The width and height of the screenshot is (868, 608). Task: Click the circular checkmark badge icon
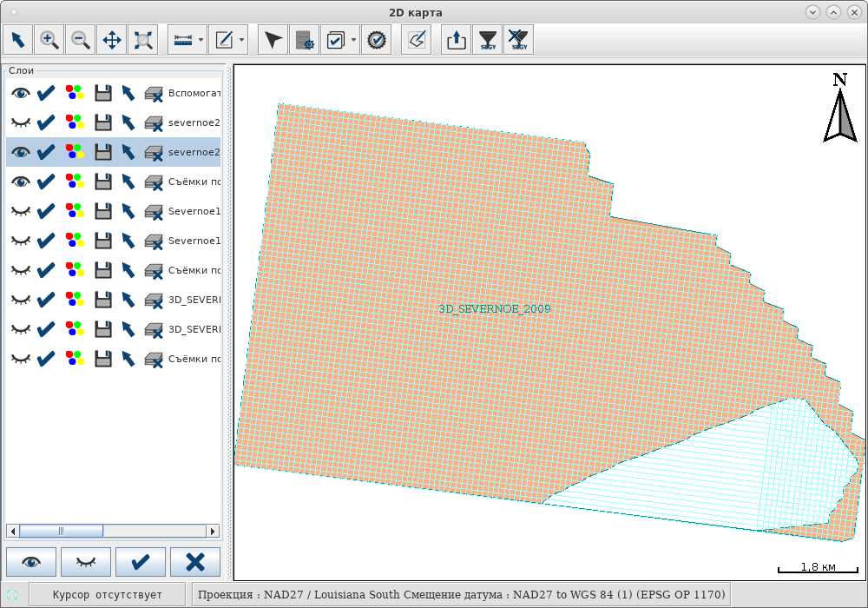click(x=377, y=40)
